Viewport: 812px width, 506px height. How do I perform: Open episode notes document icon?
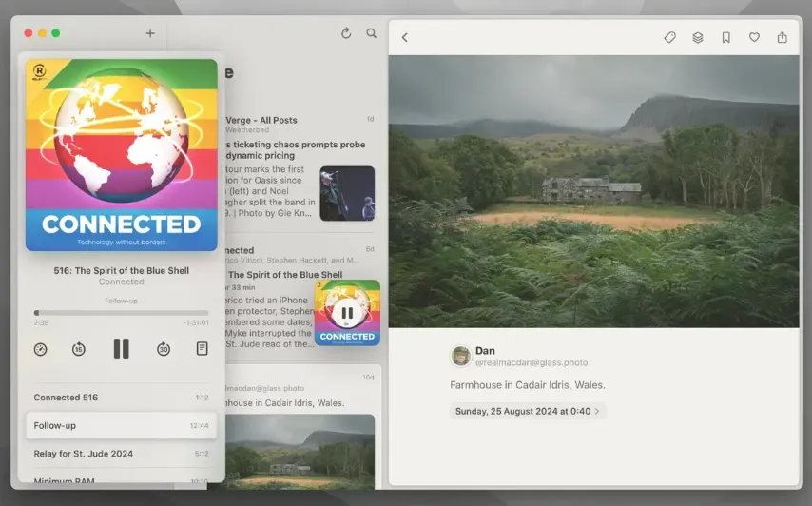[x=202, y=348]
